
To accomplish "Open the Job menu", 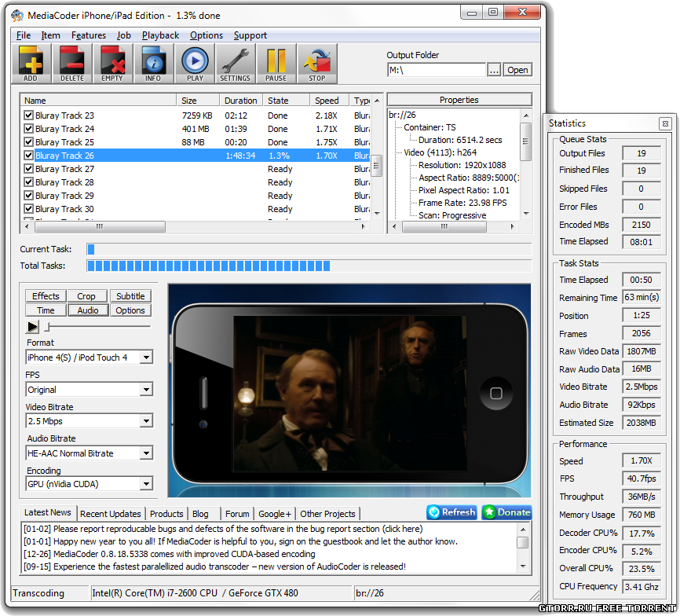I will click(x=123, y=35).
